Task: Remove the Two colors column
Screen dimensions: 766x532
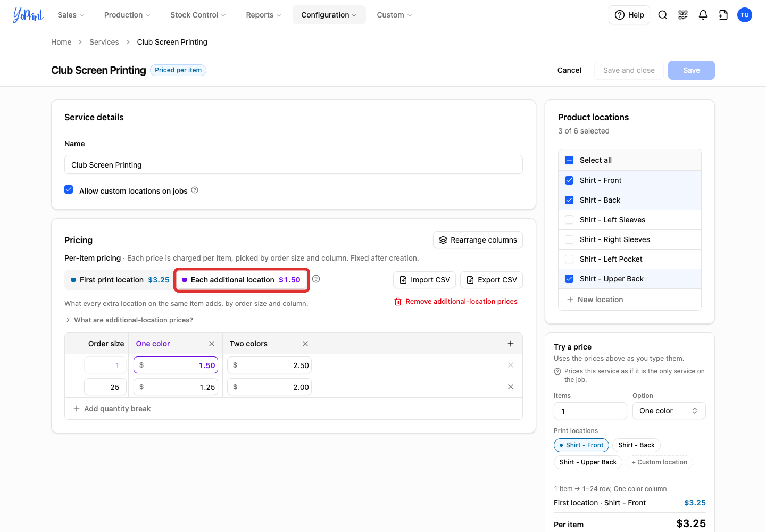Action: [x=305, y=344]
